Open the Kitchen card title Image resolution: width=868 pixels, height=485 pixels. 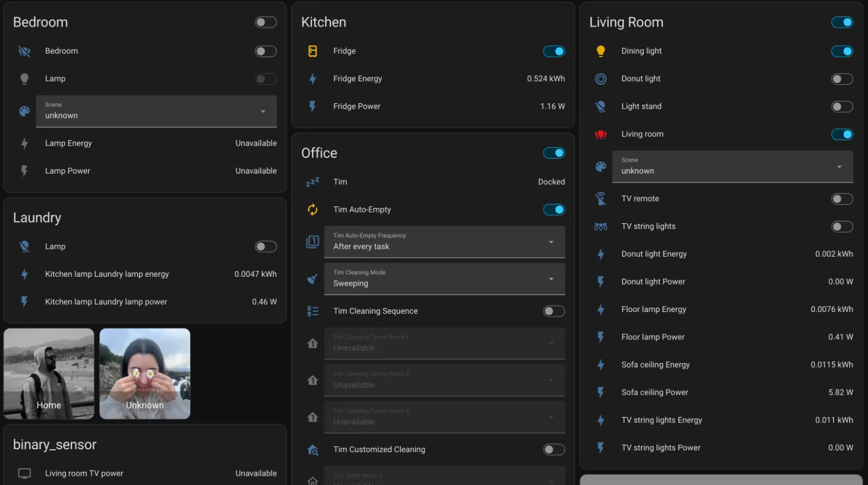pos(324,22)
